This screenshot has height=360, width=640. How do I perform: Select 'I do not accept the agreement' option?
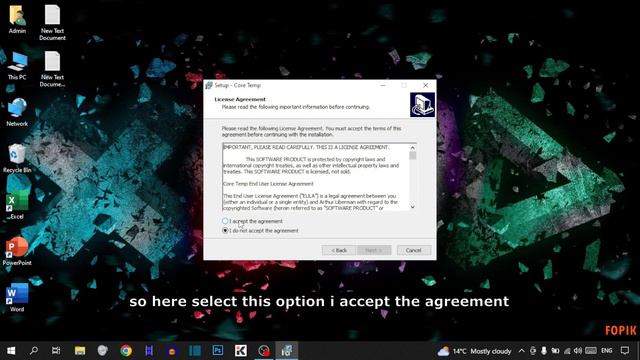coord(225,231)
